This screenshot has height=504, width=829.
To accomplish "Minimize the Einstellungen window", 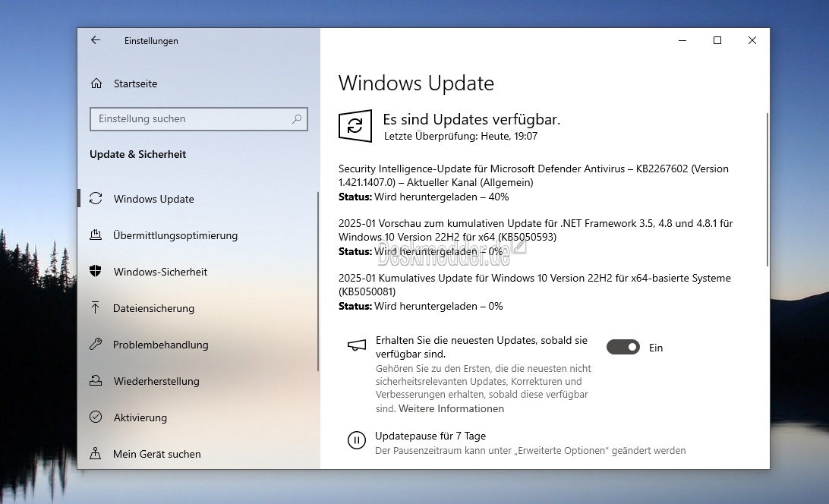I will (682, 40).
